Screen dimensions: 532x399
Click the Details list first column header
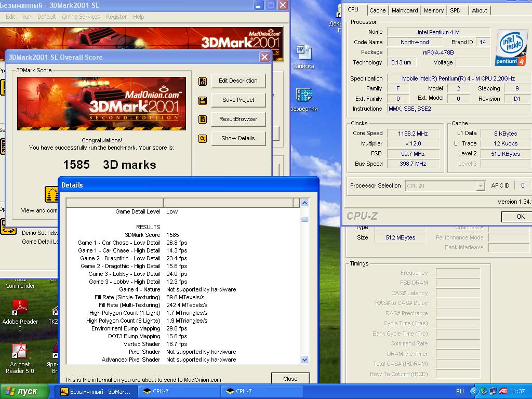(115, 203)
